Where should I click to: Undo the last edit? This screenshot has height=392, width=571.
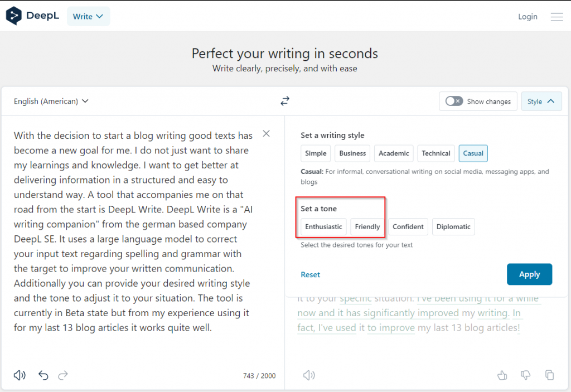point(43,375)
